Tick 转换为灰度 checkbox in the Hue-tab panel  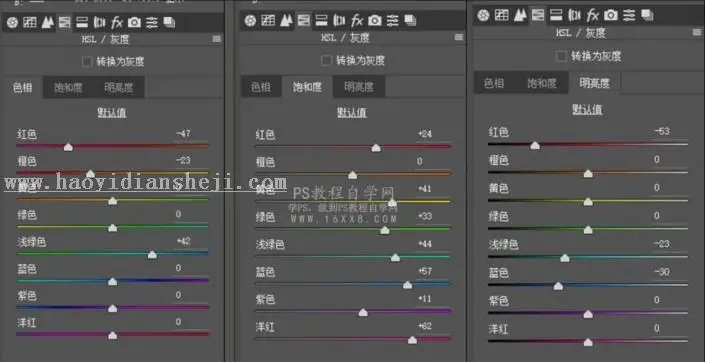[87, 62]
